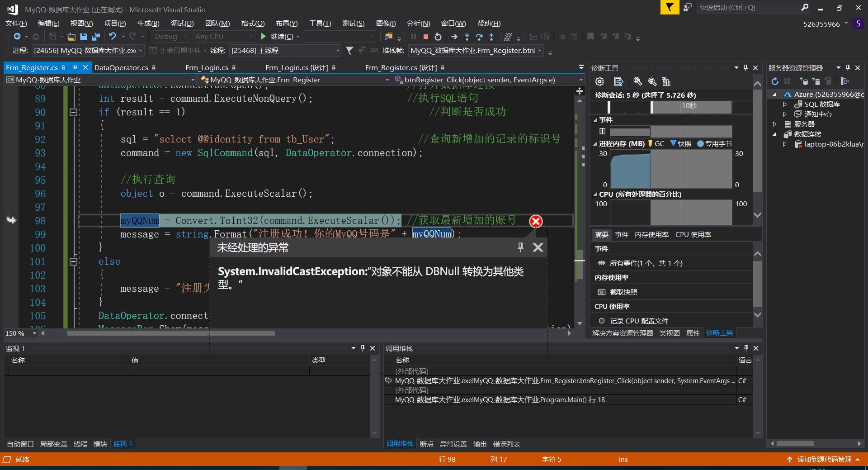
Task: Expand the laptop-86b2klua connection node
Action: (785, 144)
